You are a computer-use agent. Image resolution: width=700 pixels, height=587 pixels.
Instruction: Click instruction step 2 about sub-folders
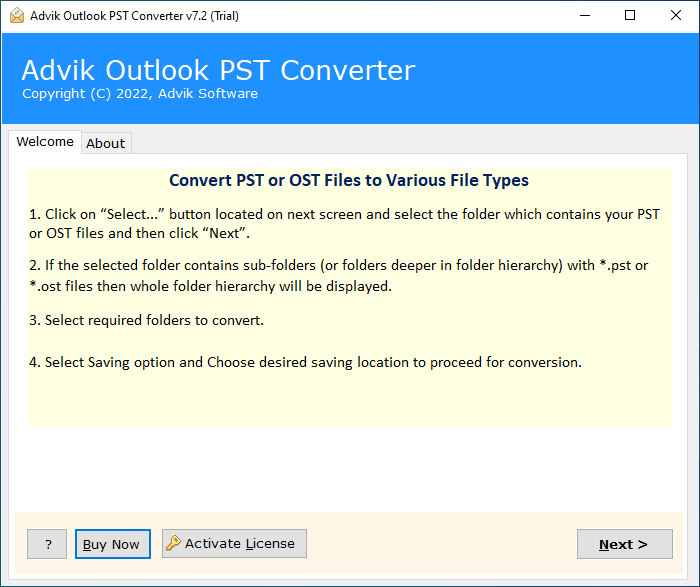coord(339,275)
